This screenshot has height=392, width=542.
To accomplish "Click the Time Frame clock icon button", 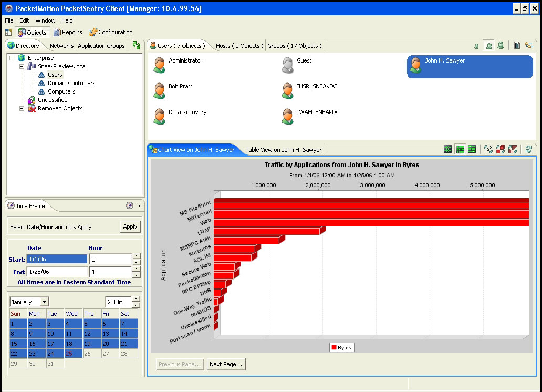I will 130,205.
